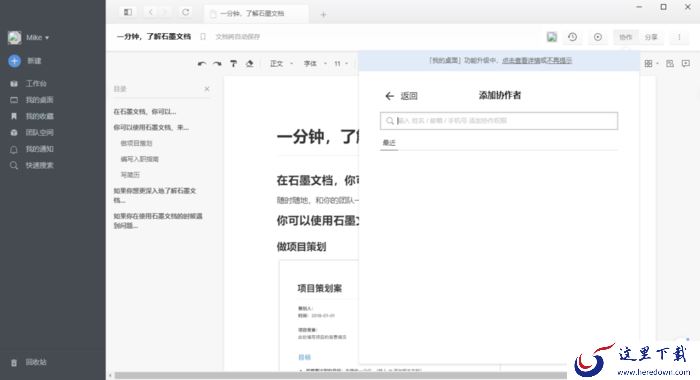700x380 pixels.
Task: Jump to outline item 如果你在使用石墨文档的时候遇到问题...
Action: coord(158,221)
